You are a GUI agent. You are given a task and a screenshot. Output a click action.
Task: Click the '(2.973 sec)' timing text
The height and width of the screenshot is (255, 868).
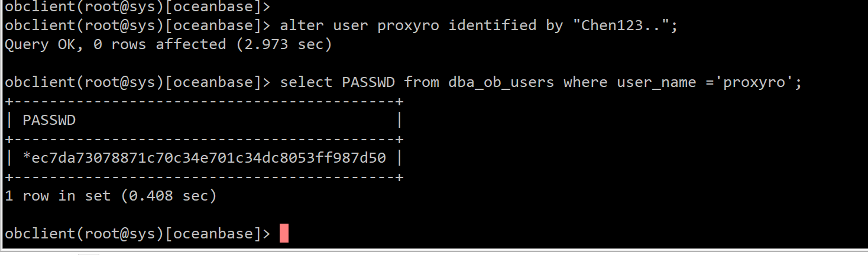pos(284,44)
